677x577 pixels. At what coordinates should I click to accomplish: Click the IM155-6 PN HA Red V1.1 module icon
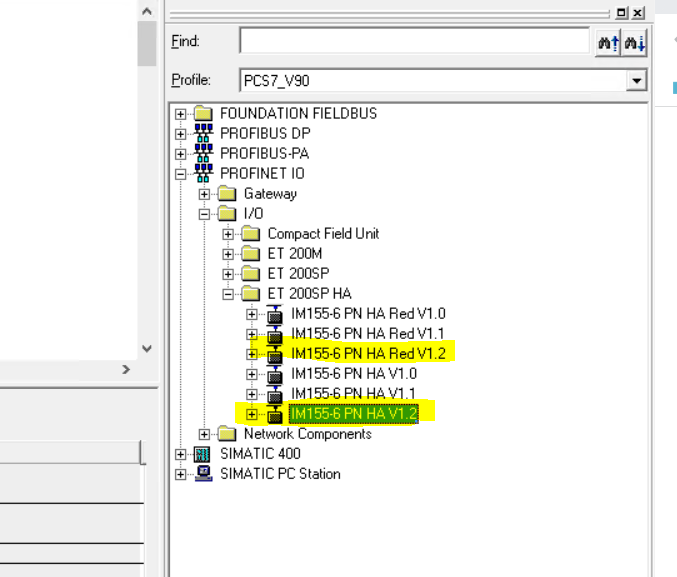pos(275,334)
